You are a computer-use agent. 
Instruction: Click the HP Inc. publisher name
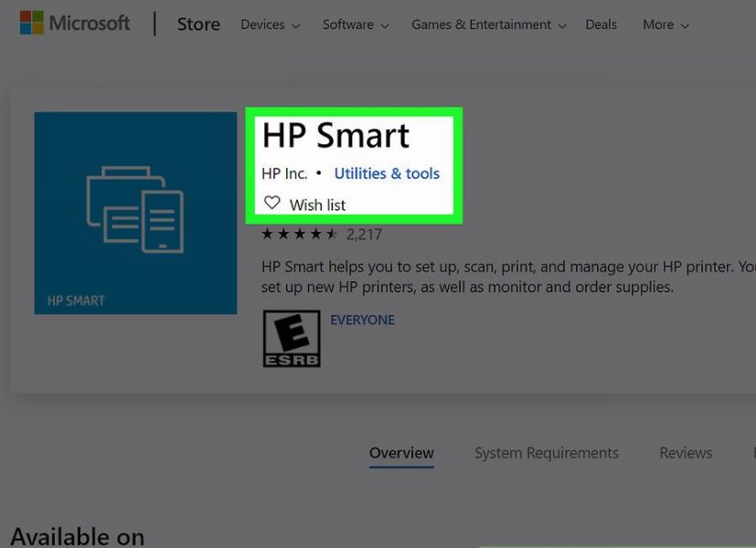(284, 174)
